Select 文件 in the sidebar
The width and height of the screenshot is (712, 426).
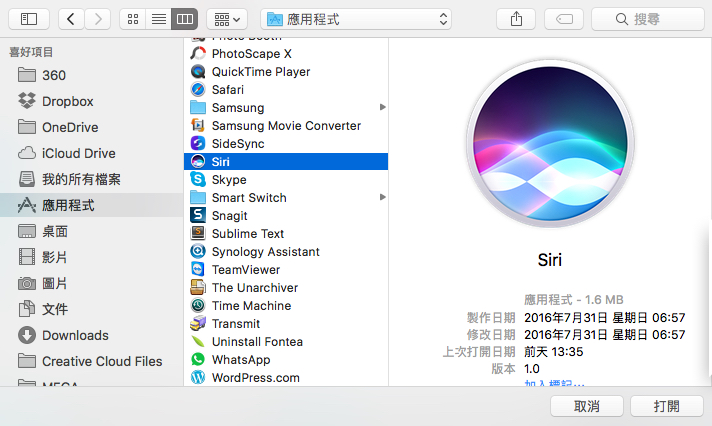91,309
